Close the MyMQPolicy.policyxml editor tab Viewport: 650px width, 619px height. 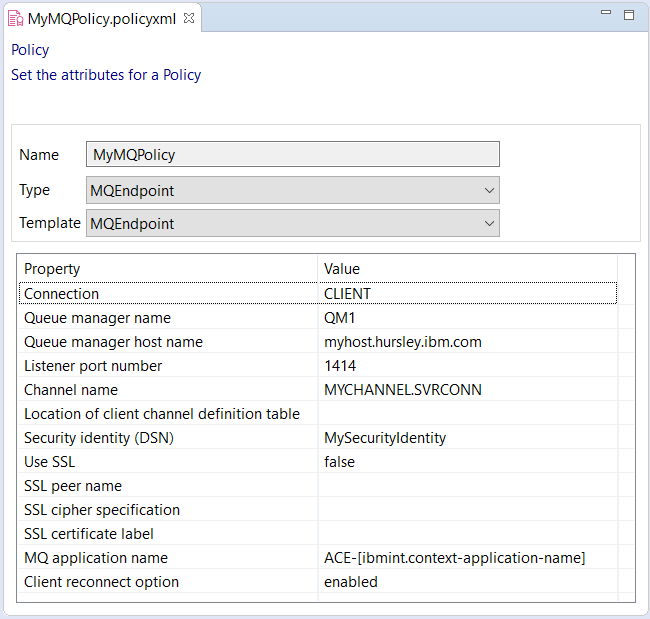click(189, 18)
